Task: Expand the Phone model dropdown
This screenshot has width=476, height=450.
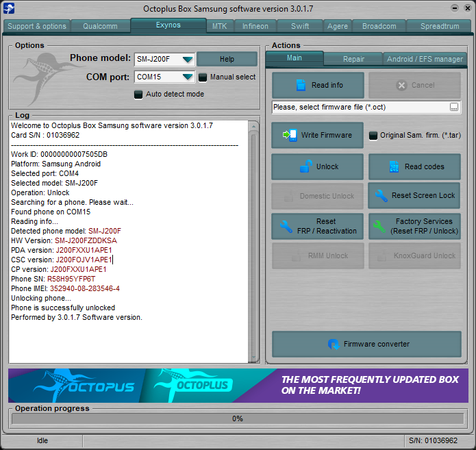Action: pyautogui.click(x=188, y=59)
